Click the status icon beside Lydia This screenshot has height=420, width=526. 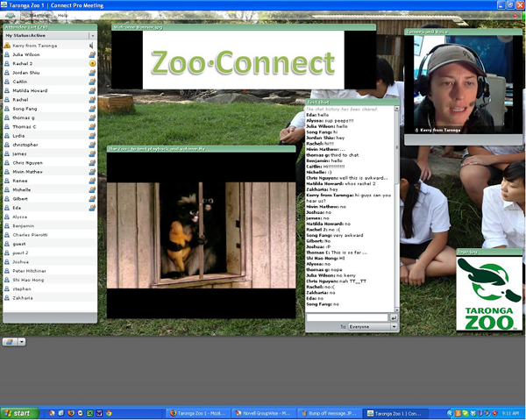pyautogui.click(x=92, y=136)
